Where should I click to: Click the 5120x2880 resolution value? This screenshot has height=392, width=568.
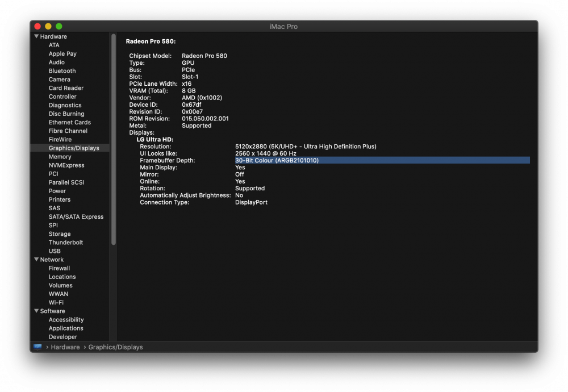pos(306,147)
